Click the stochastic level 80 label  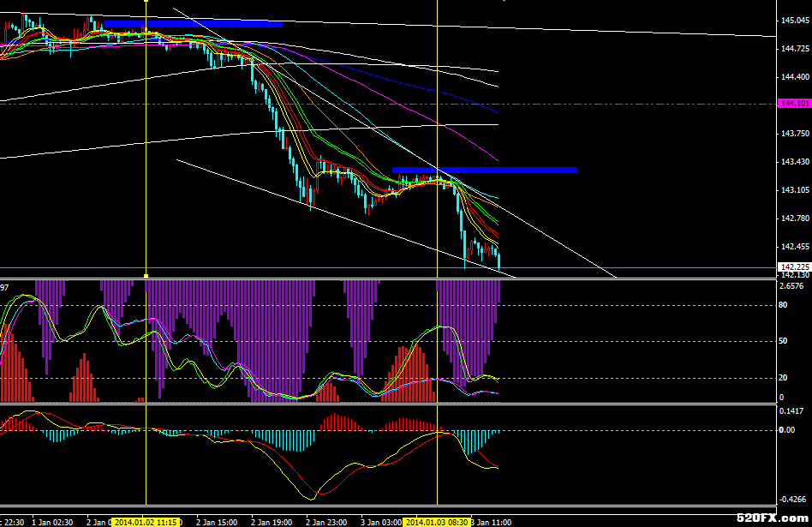point(783,305)
